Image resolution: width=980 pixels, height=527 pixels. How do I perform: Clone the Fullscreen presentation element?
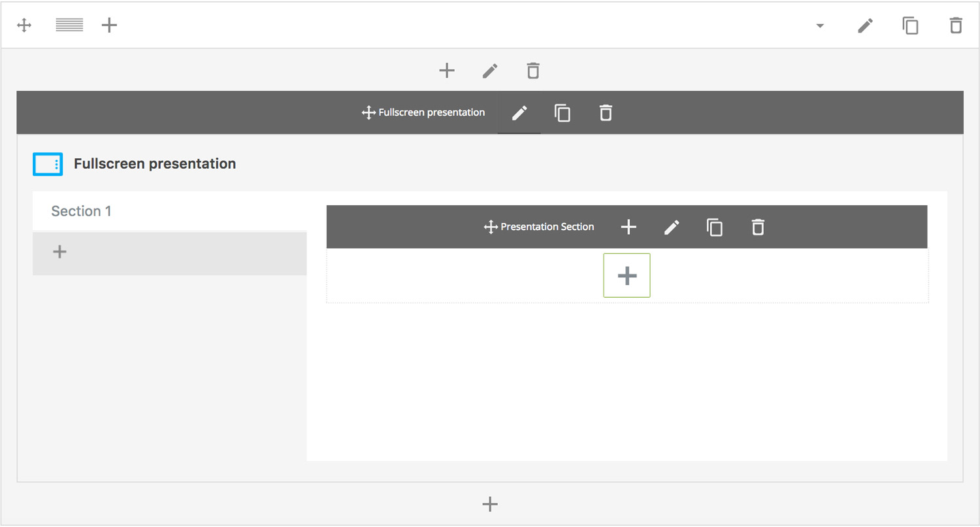pyautogui.click(x=563, y=112)
